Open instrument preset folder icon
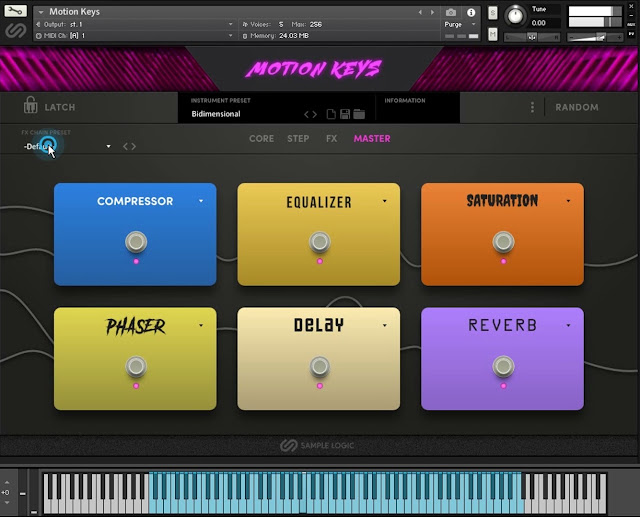Viewport: 640px width, 517px height. (359, 114)
